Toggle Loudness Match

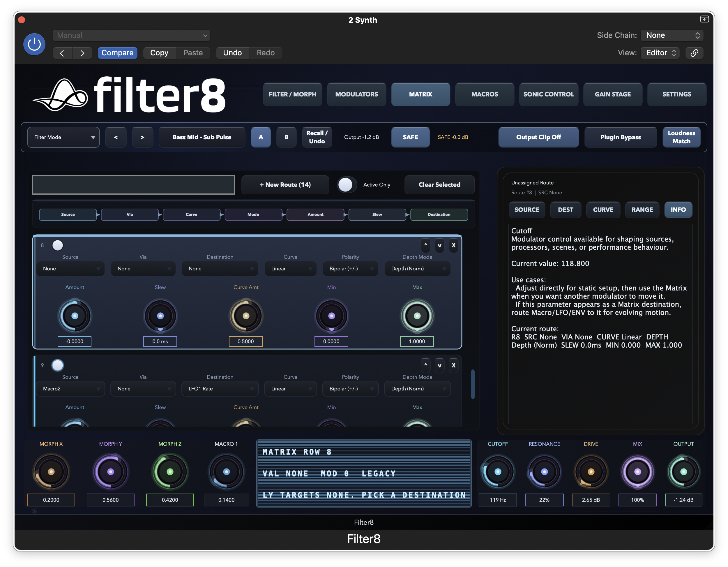pos(681,138)
